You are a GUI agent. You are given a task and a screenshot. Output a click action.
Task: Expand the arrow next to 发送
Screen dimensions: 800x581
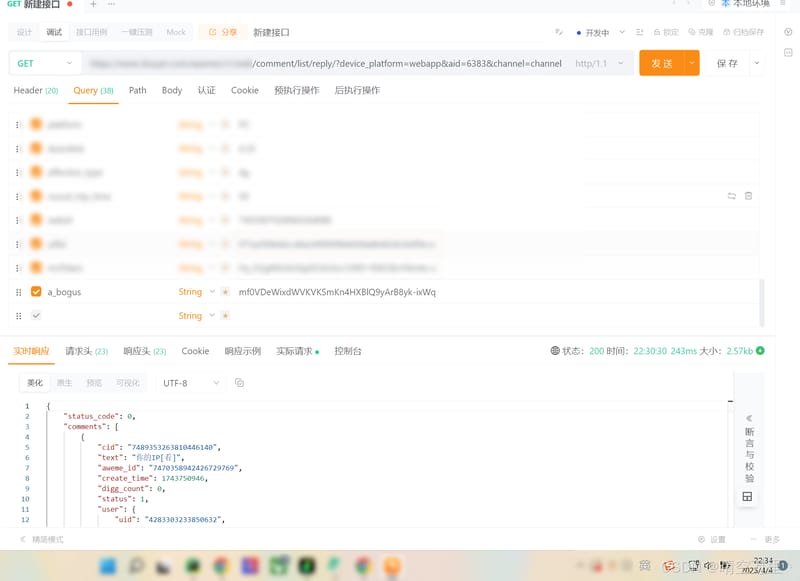coord(692,63)
